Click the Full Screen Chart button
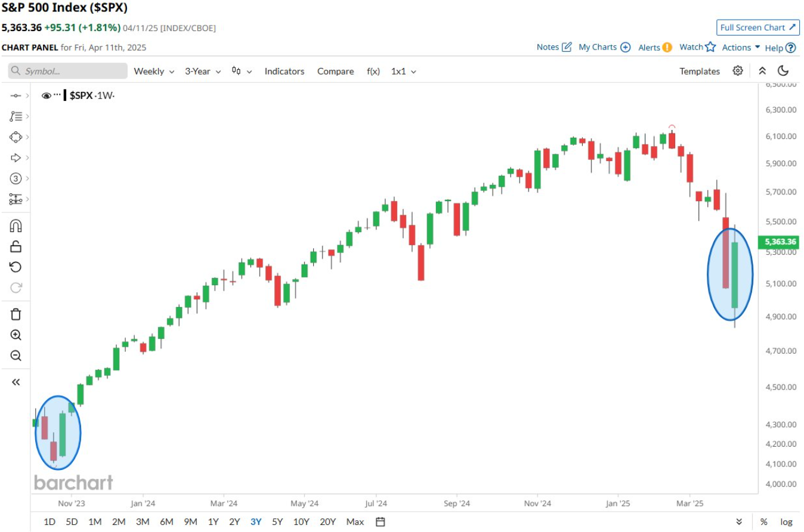804x532 pixels. (757, 27)
